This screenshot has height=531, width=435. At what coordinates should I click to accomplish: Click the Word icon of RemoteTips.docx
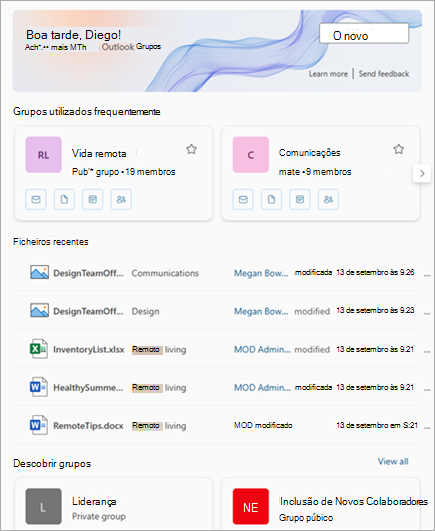point(39,425)
